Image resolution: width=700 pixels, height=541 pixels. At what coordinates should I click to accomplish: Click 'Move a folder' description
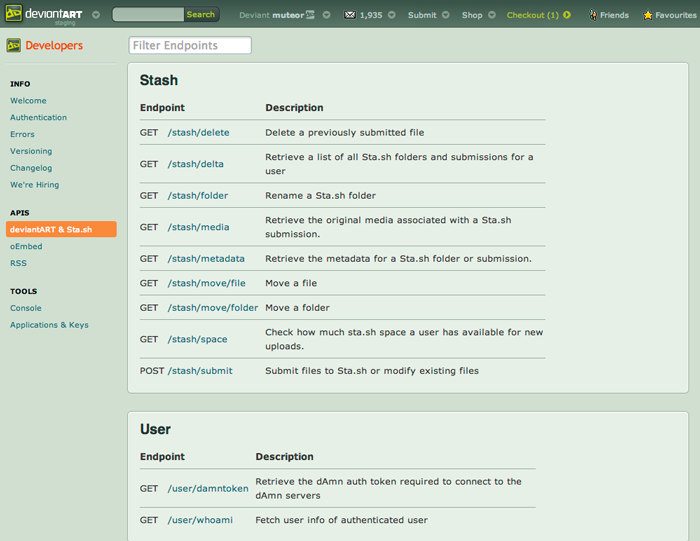297,308
